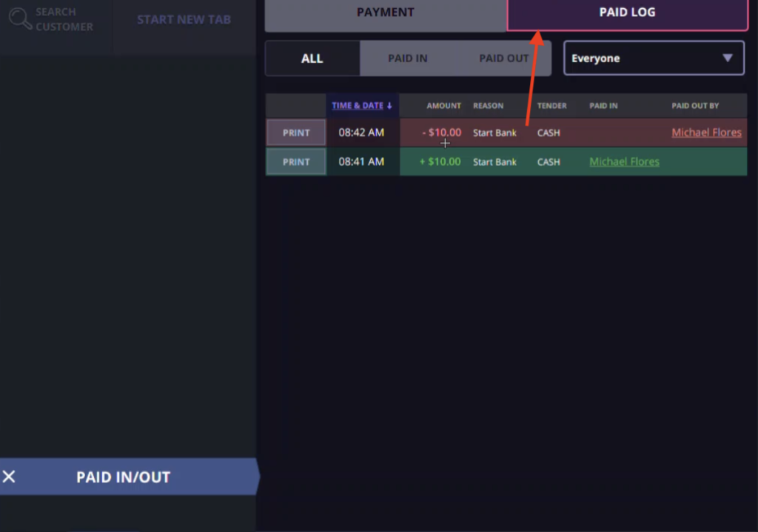
Task: Switch to the PAYMENT tab
Action: (385, 13)
